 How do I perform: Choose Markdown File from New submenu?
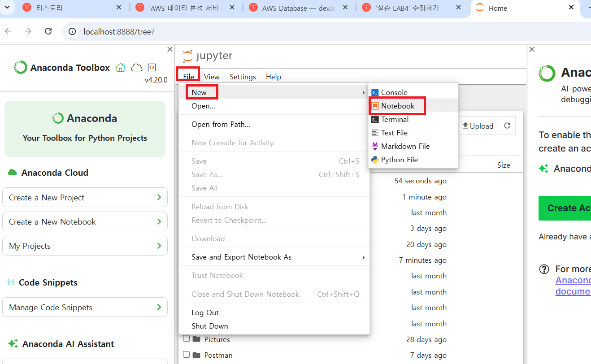coord(413,146)
